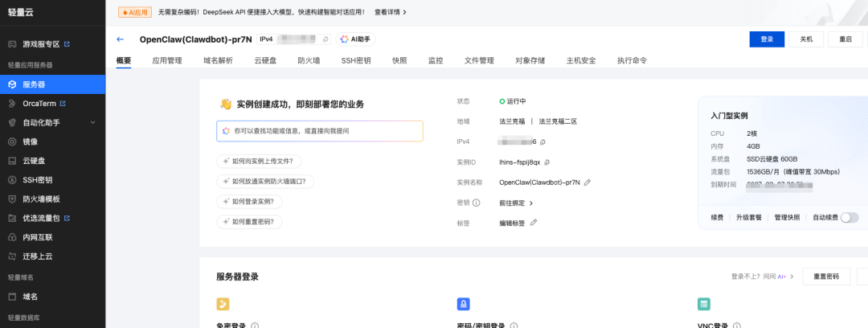The image size is (868, 328).
Task: Click the 升级套餐 link
Action: click(x=749, y=218)
